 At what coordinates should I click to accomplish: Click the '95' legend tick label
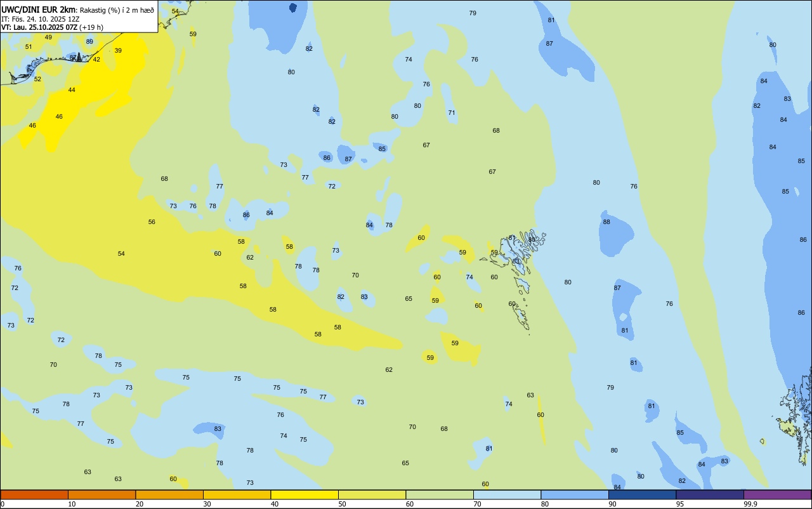pos(680,504)
